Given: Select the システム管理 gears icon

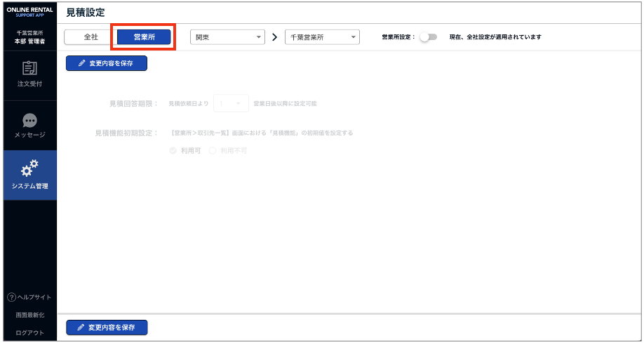Looking at the screenshot, I should click(x=29, y=168).
